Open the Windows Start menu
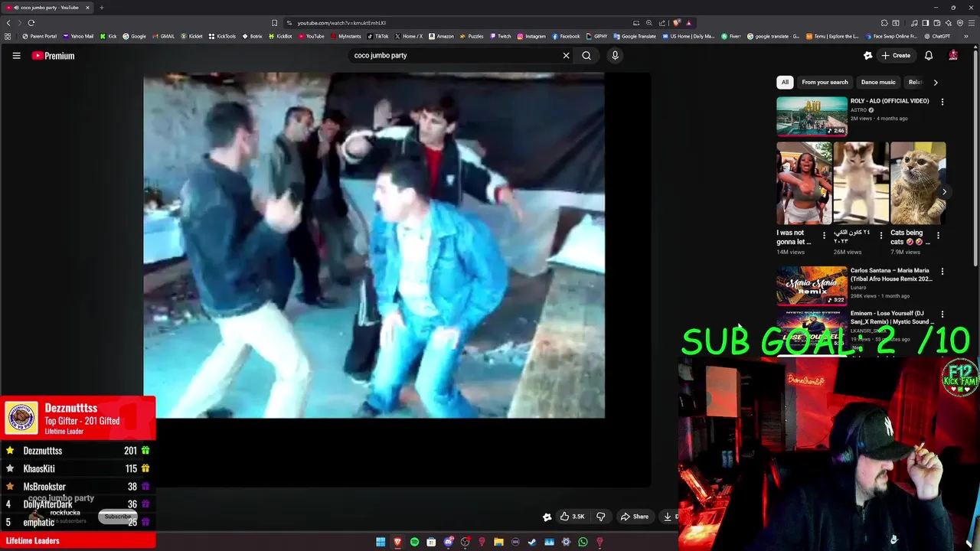 [381, 542]
